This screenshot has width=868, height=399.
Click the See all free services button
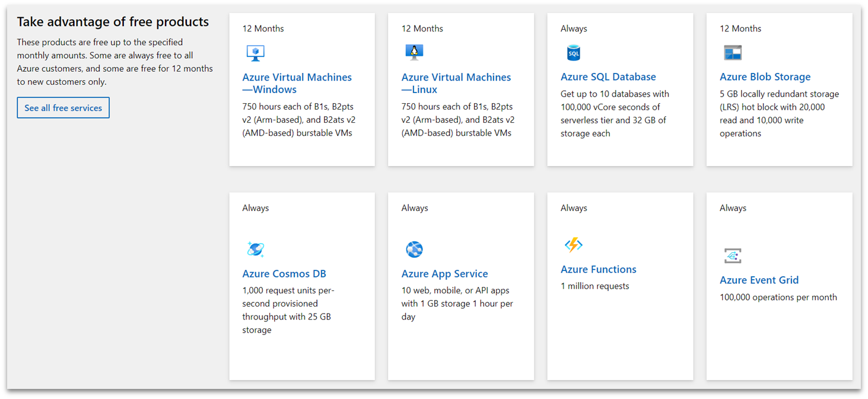[x=63, y=107]
